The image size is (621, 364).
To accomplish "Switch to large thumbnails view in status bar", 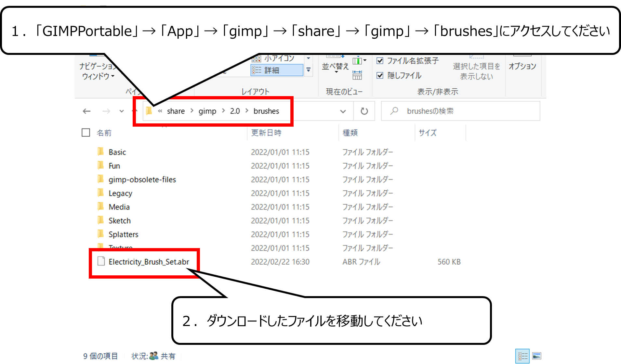I will point(537,356).
